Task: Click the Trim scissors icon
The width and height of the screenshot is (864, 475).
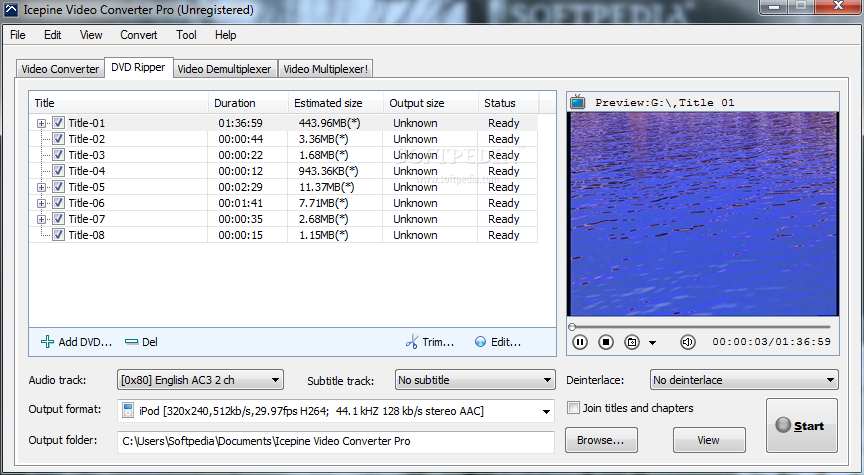Action: (x=412, y=342)
